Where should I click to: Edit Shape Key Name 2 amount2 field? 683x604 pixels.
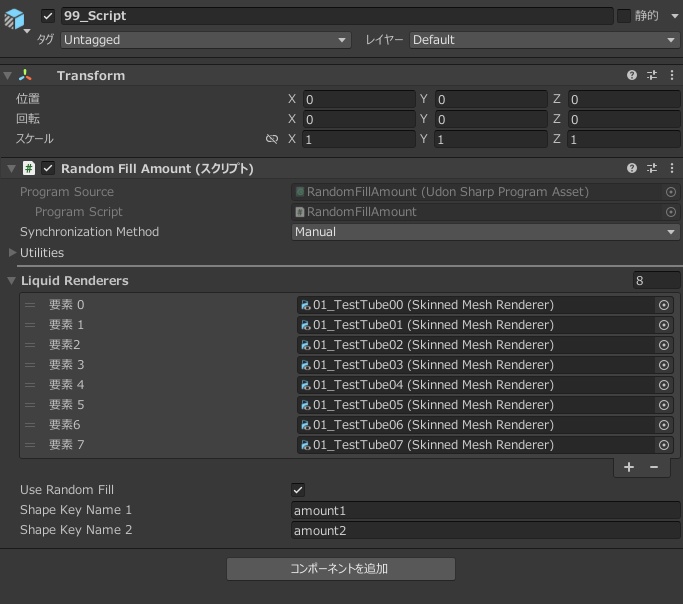pyautogui.click(x=485, y=530)
